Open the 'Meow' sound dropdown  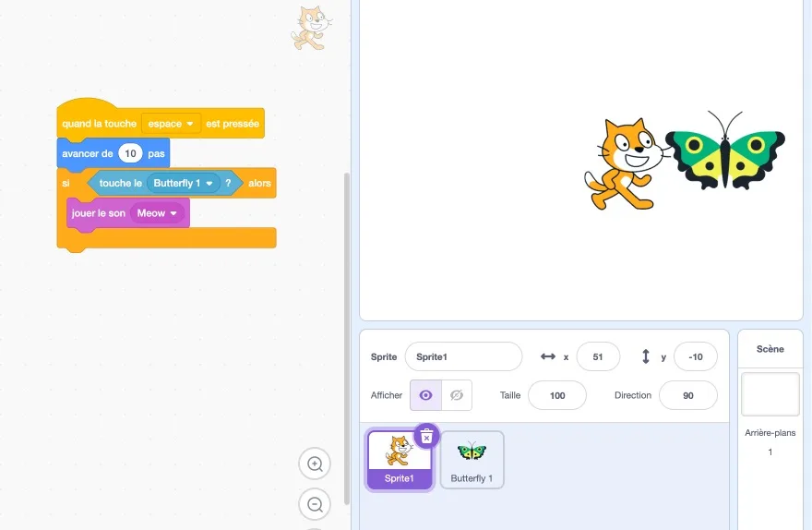point(157,213)
